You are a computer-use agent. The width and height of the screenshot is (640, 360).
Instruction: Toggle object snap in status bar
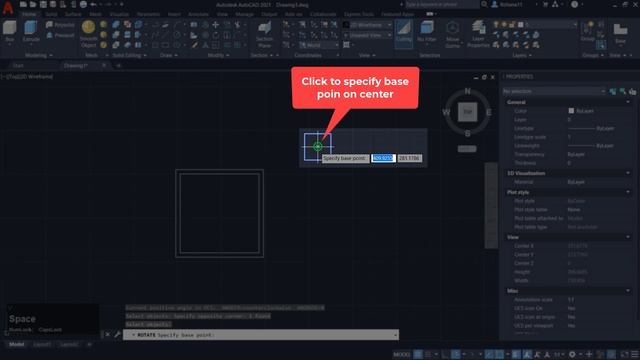click(500, 354)
